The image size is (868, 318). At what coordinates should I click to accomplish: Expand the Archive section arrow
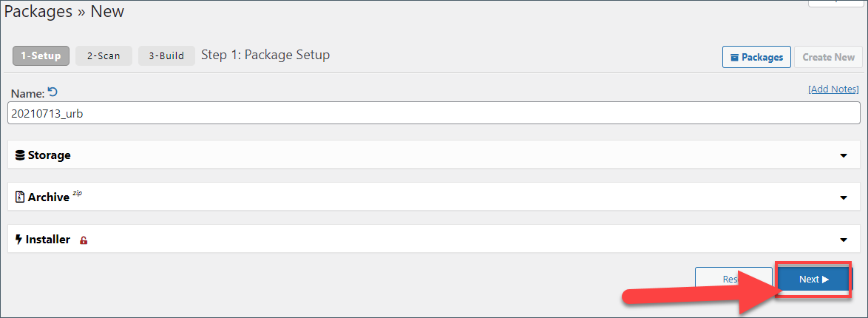tap(844, 197)
